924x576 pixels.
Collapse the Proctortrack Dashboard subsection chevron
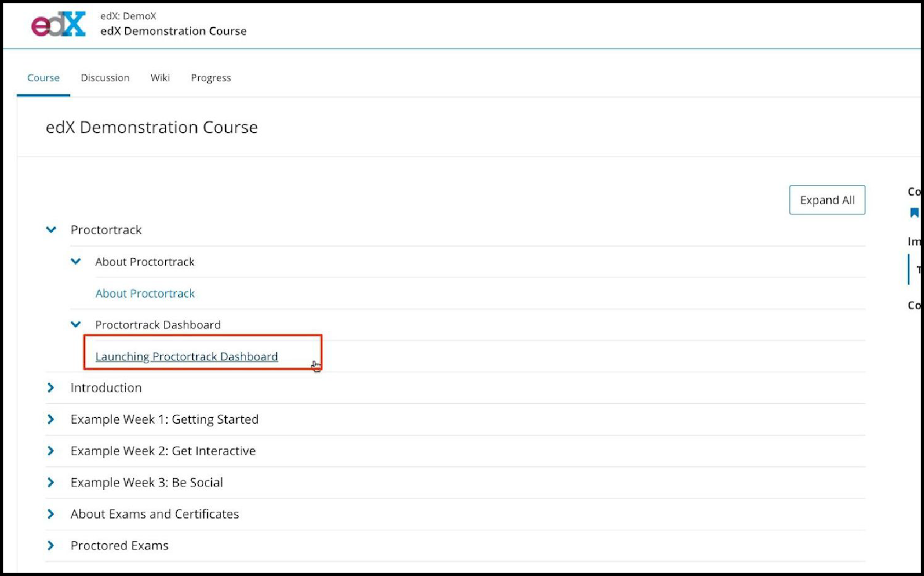pyautogui.click(x=76, y=324)
